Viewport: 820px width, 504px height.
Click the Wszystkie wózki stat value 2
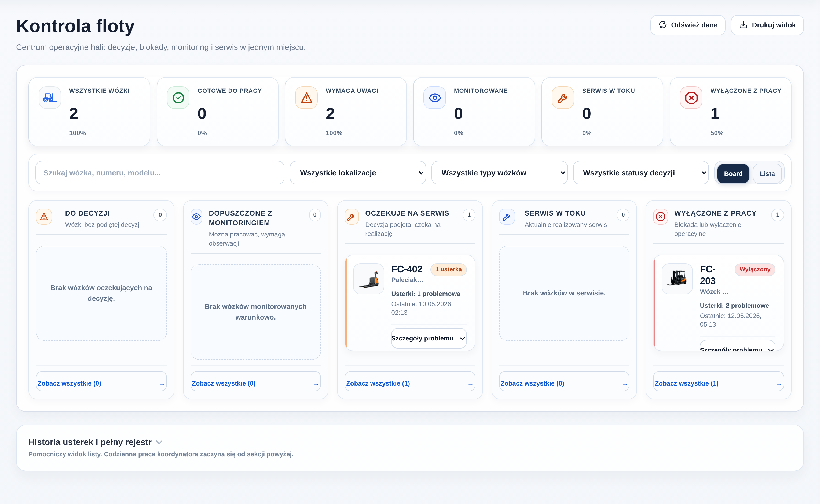tap(74, 114)
